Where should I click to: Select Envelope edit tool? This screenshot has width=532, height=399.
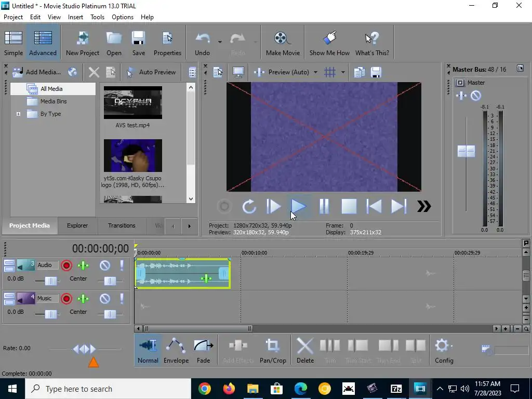(x=176, y=350)
